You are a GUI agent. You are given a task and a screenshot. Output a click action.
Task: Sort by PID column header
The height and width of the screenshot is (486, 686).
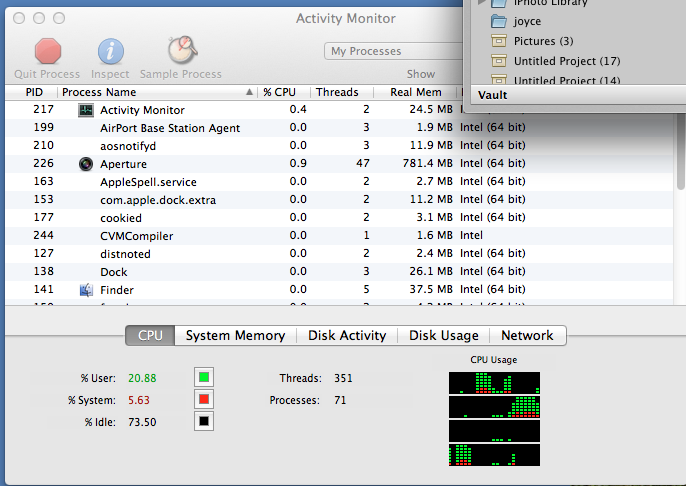(32, 92)
